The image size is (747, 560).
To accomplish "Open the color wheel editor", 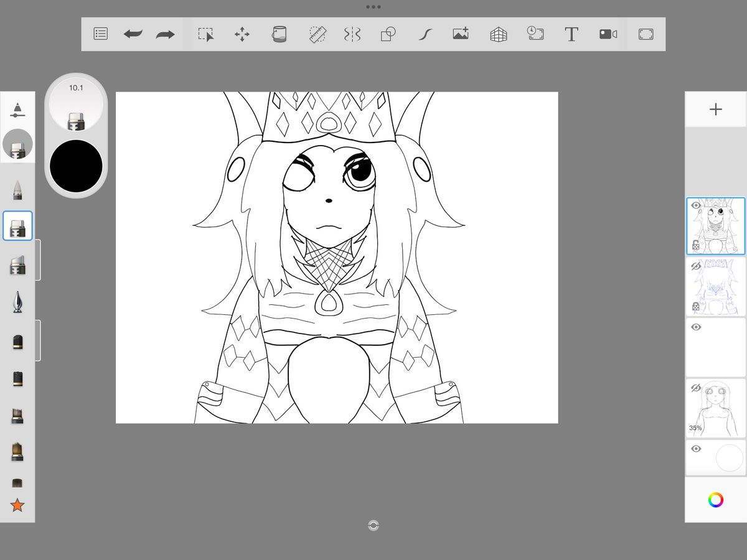I will (x=716, y=500).
